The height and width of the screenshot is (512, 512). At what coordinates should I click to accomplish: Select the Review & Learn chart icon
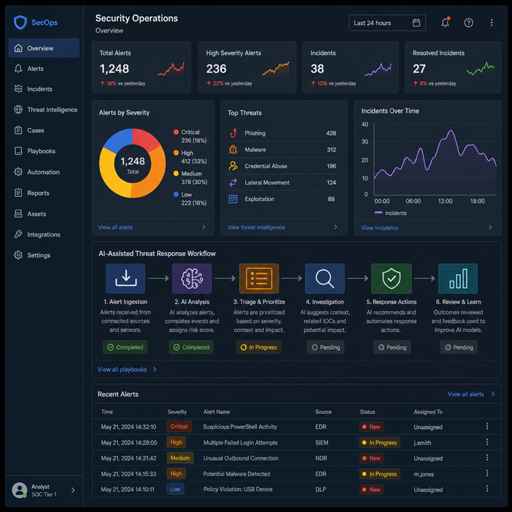pyautogui.click(x=458, y=279)
